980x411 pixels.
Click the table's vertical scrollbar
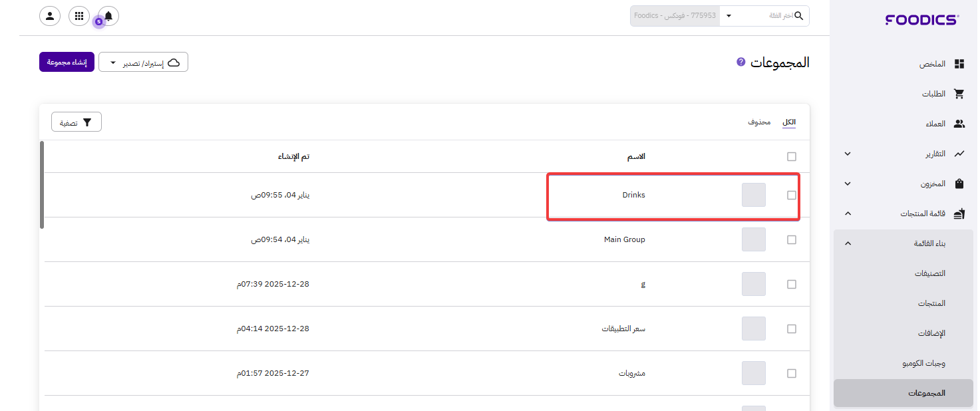[43, 184]
